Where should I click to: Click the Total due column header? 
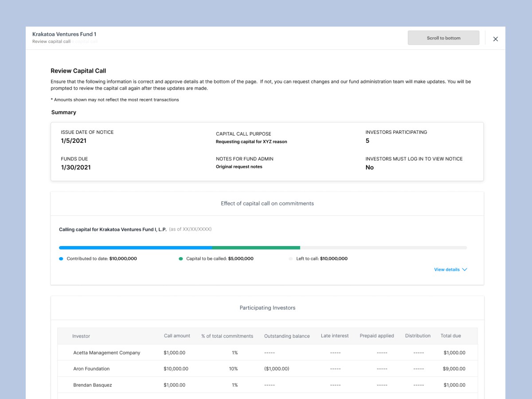click(451, 336)
